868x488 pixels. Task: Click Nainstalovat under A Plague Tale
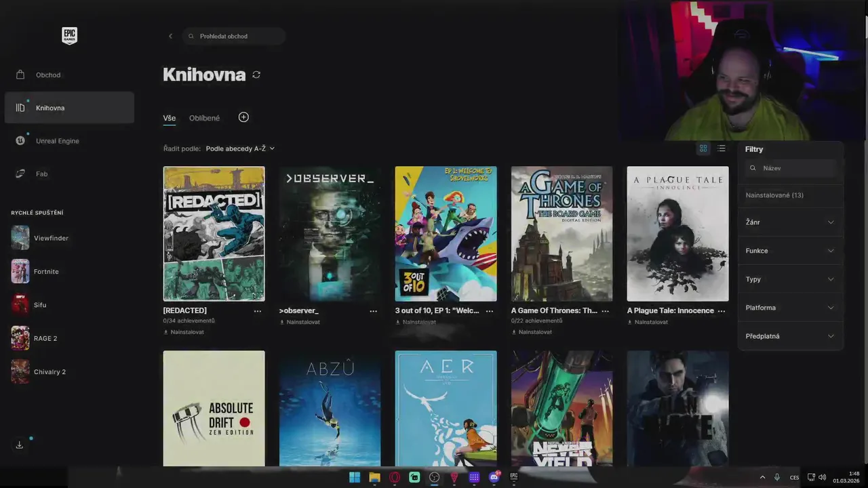point(648,322)
